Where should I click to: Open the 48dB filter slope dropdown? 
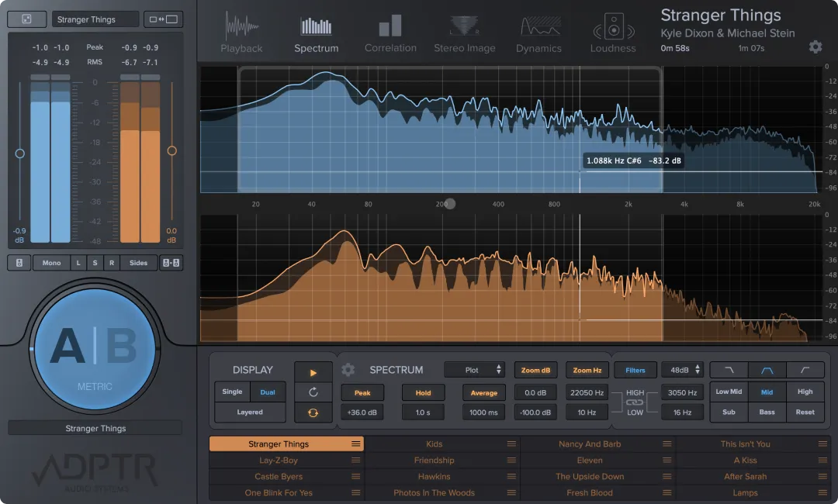pyautogui.click(x=683, y=370)
